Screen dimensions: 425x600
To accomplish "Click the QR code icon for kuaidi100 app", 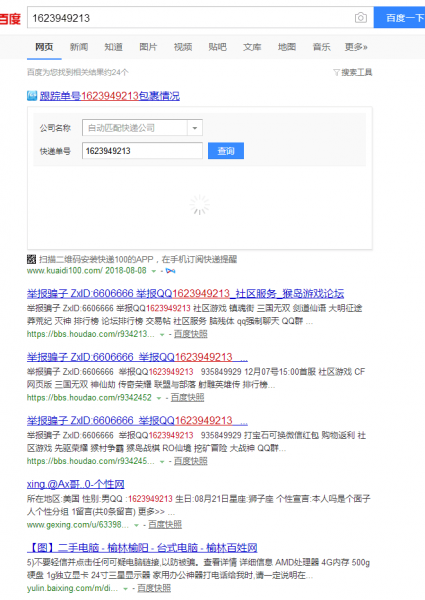I will (31, 259).
